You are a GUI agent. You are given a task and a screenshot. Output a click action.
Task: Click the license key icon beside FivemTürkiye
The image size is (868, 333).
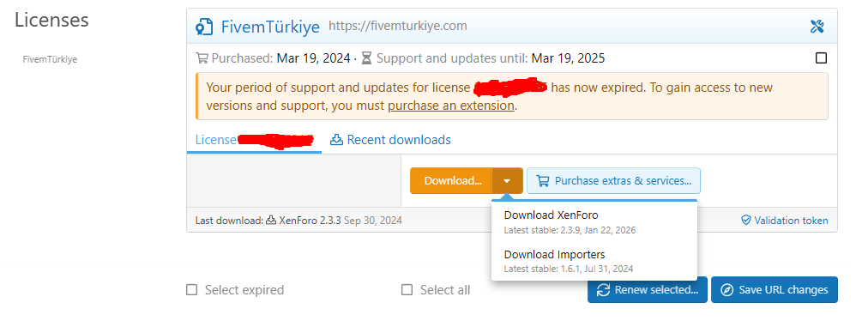click(x=204, y=27)
